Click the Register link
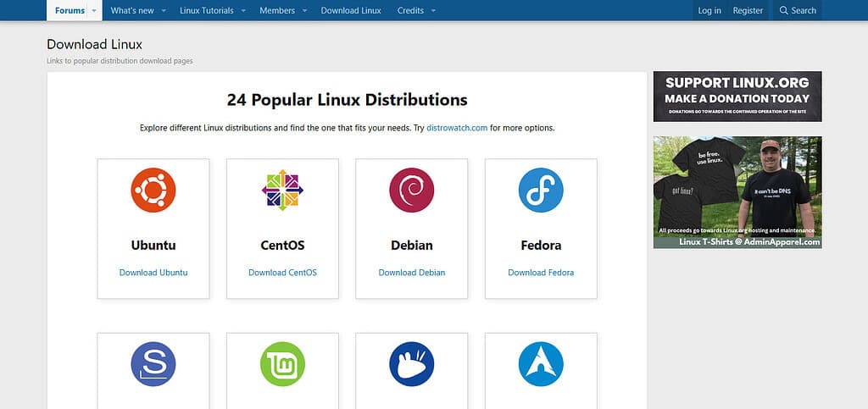 click(748, 10)
